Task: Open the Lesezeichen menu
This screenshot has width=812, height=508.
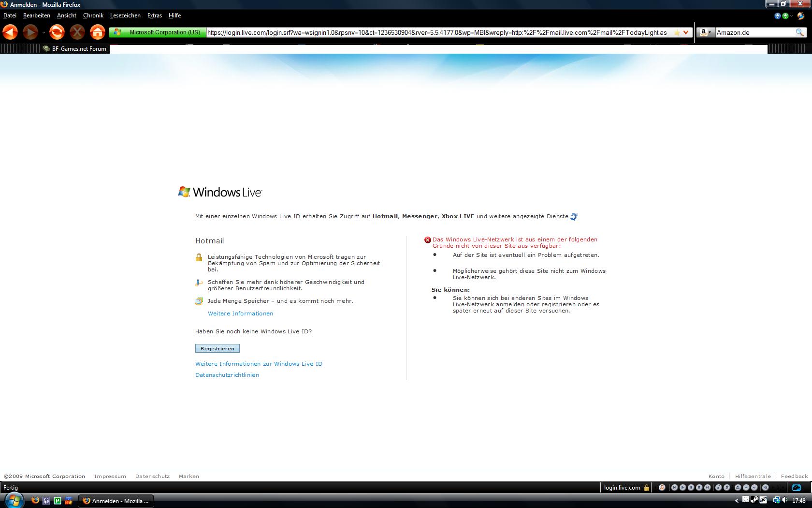Action: point(125,15)
